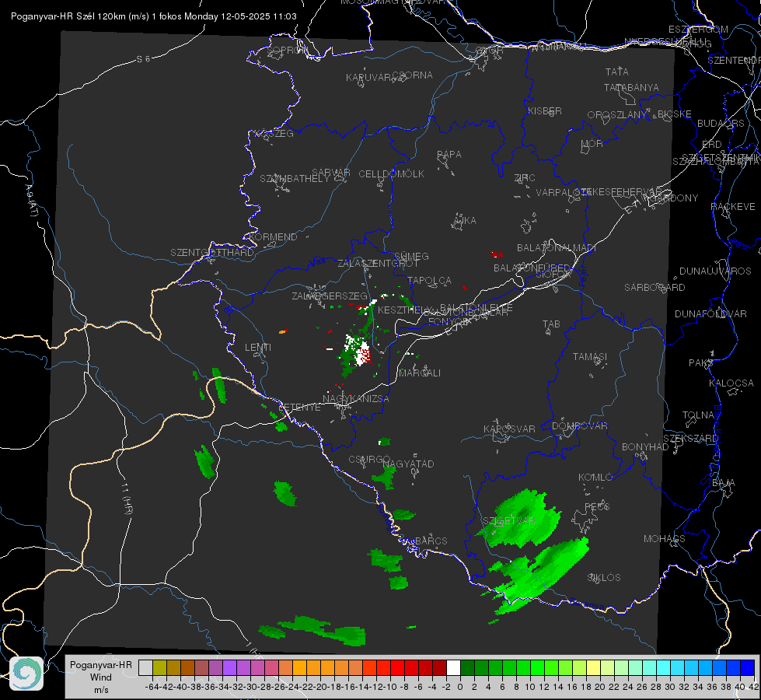761x700 pixels.
Task: Click the ZIRC city label
Action: [x=525, y=178]
